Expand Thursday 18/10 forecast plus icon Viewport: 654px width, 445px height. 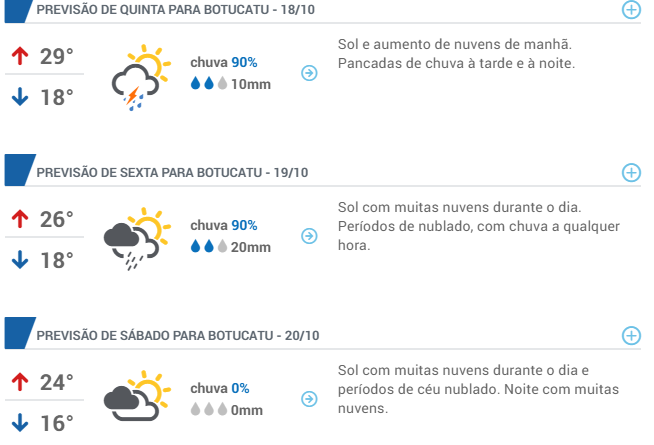[x=631, y=10]
